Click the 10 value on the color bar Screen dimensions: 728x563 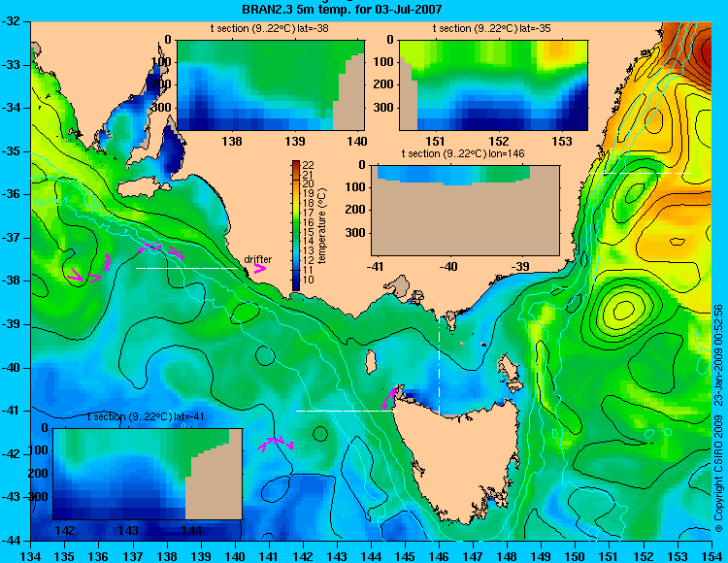(x=309, y=280)
